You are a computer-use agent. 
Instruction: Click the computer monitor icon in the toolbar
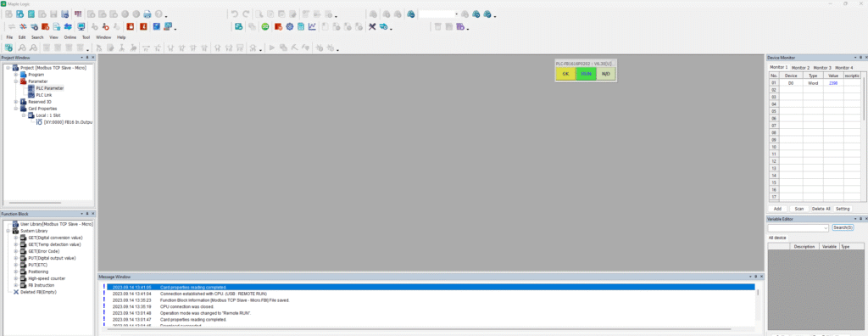(x=81, y=26)
